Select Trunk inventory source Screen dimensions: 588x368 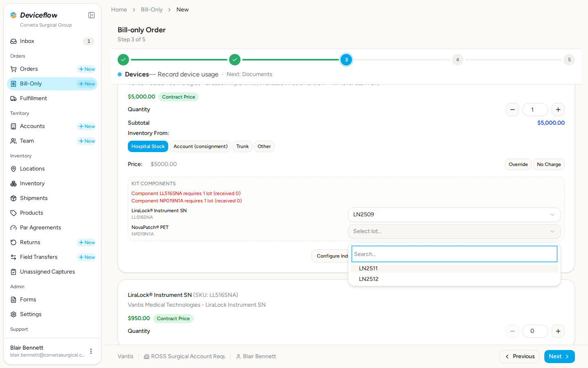pos(243,146)
